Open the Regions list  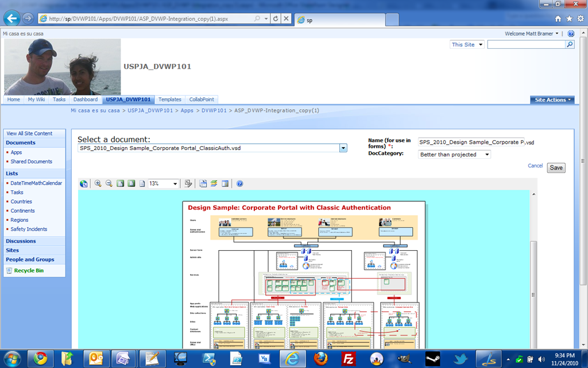tap(20, 220)
